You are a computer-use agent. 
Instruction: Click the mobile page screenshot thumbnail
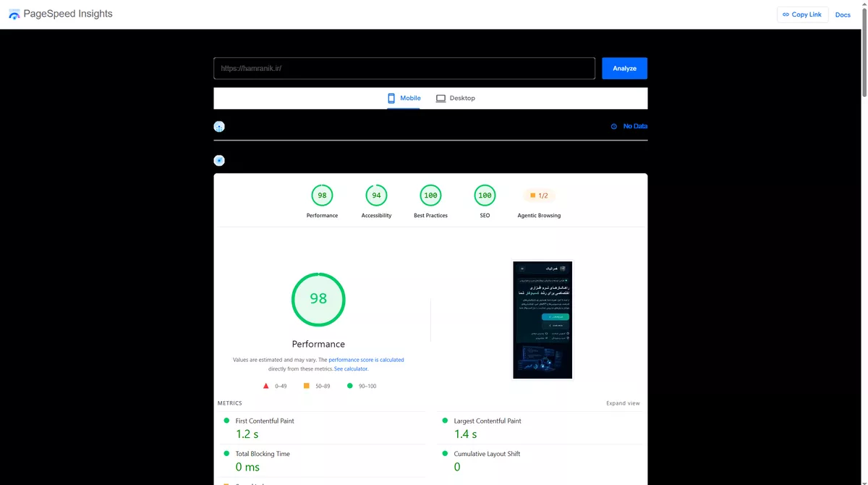[x=542, y=319]
